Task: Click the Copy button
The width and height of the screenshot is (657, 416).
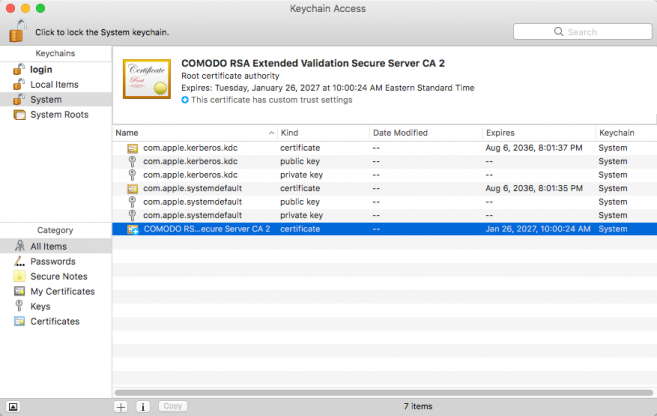Action: point(173,406)
